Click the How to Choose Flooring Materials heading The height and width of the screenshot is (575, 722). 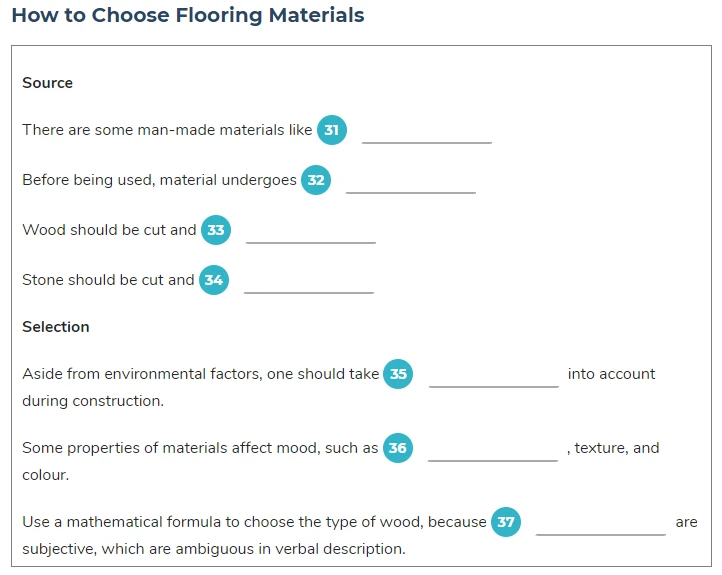[x=188, y=15]
